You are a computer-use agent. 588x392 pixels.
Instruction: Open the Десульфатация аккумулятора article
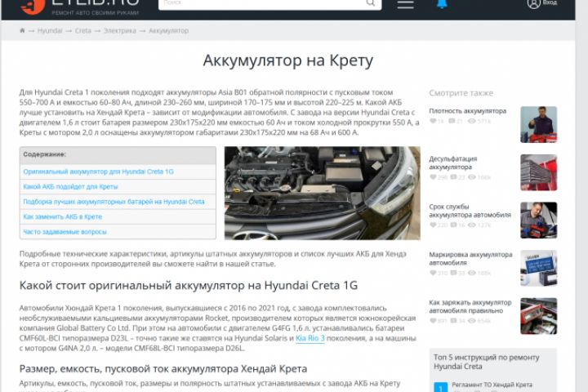pos(453,163)
